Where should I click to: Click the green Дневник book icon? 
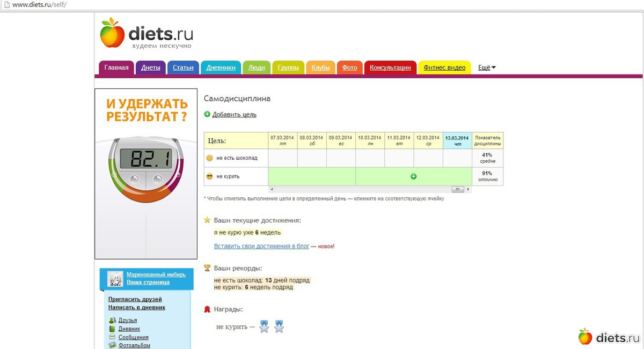[x=112, y=329]
